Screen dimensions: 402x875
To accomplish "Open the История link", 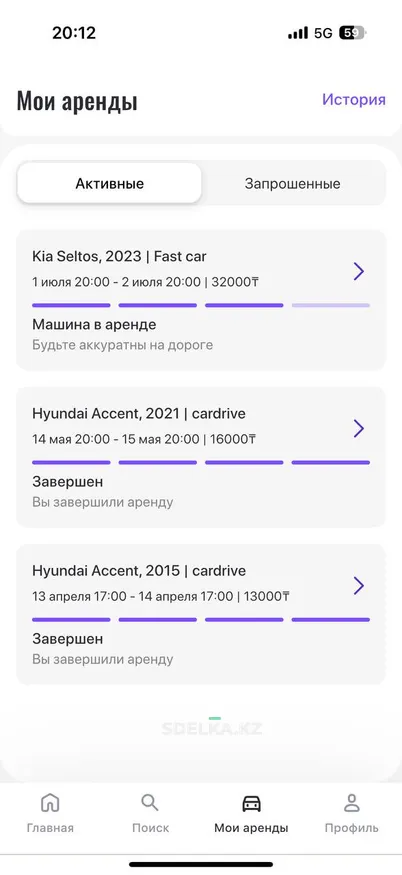I will [353, 99].
